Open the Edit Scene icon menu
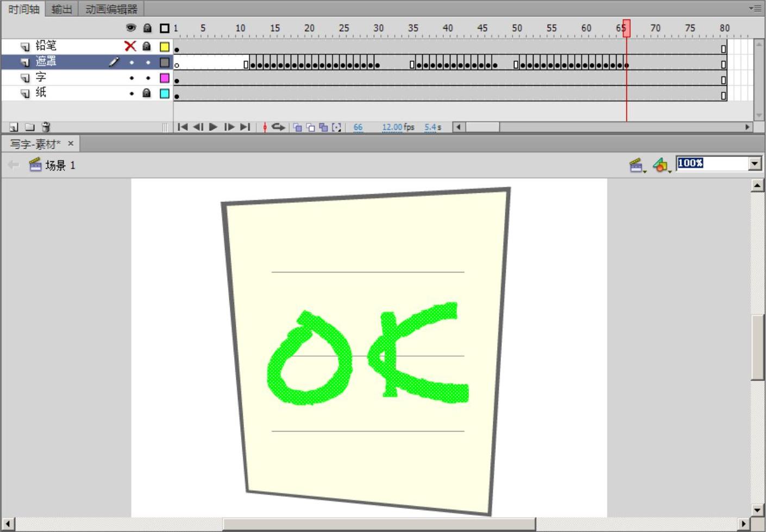Viewport: 766px width, 532px height. (x=636, y=165)
